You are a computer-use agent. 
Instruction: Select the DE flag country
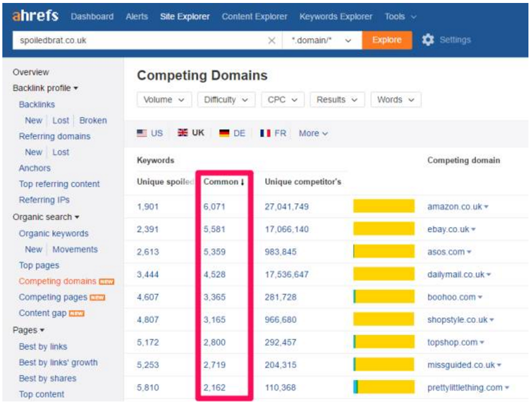point(232,133)
